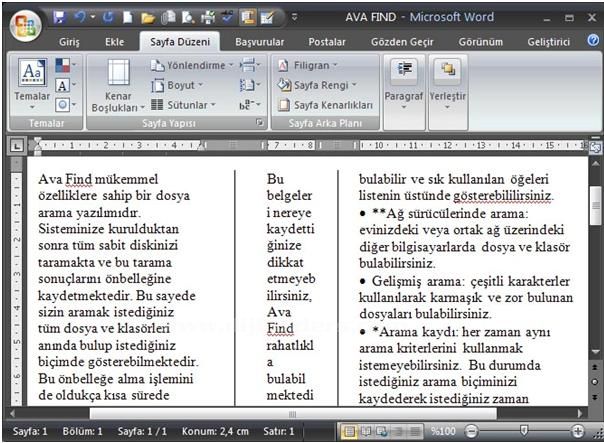This screenshot has height=443, width=604.
Task: Open the Yönlendirme orientation dropdown
Action: [x=192, y=65]
